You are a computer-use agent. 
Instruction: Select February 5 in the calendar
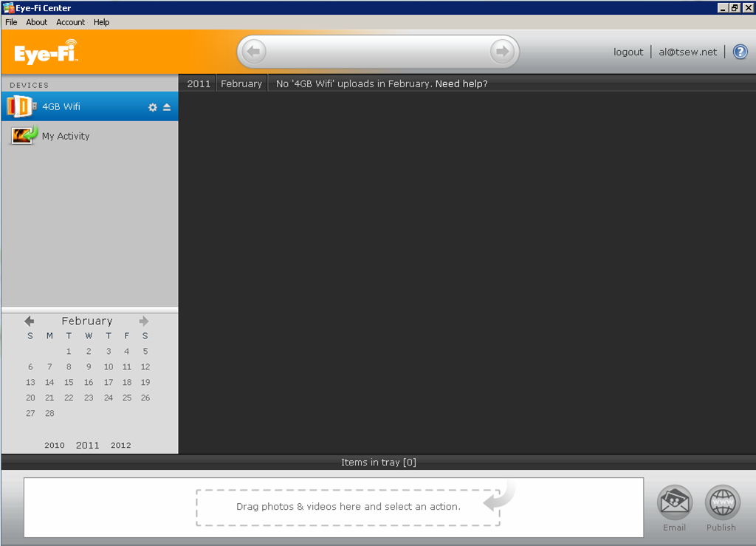[x=145, y=351]
